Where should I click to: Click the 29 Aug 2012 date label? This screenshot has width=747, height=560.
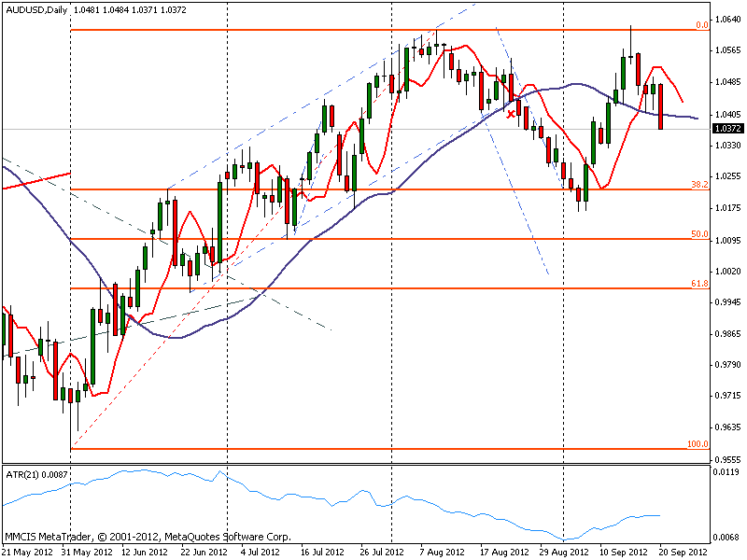pos(564,553)
